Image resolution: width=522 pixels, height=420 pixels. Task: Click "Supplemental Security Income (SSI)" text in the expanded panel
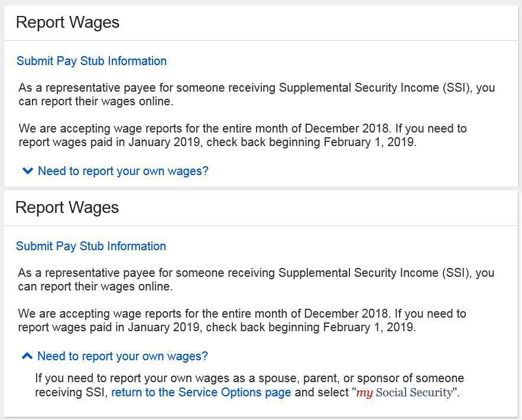367,273
